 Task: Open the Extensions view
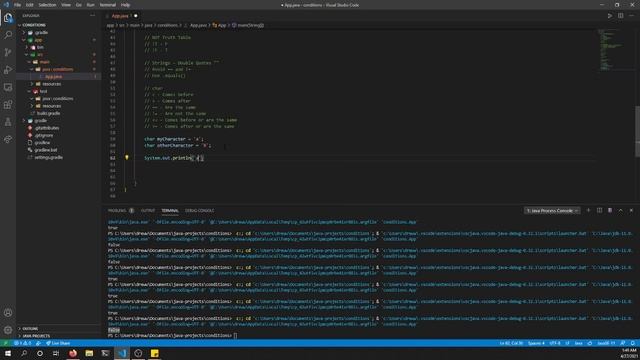8,104
